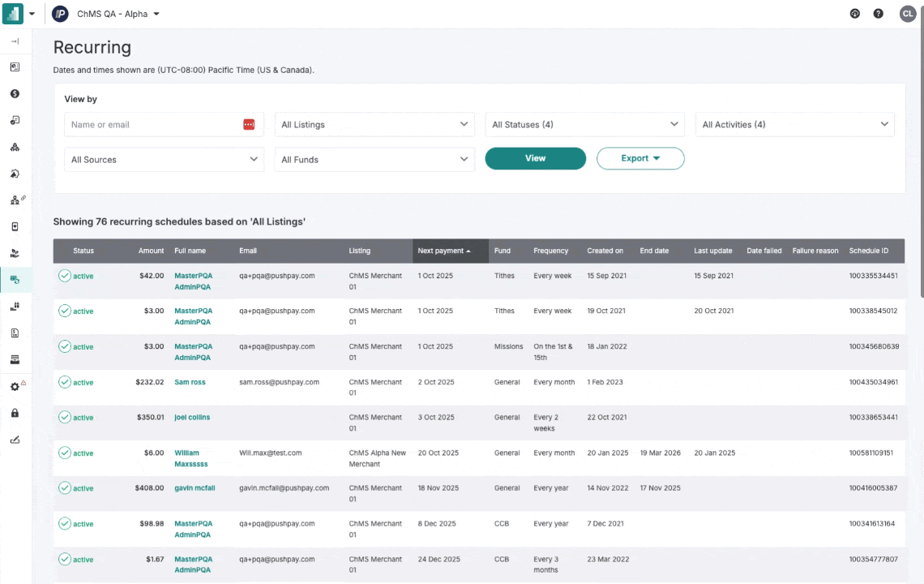Open the mobile device icon in the sidebar
This screenshot has height=584, width=924.
pyautogui.click(x=15, y=226)
